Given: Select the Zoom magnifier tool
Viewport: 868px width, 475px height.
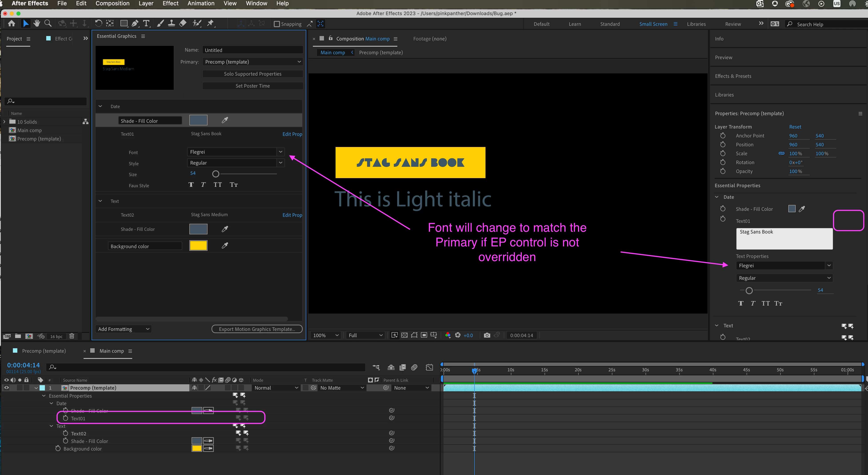Looking at the screenshot, I should 48,24.
